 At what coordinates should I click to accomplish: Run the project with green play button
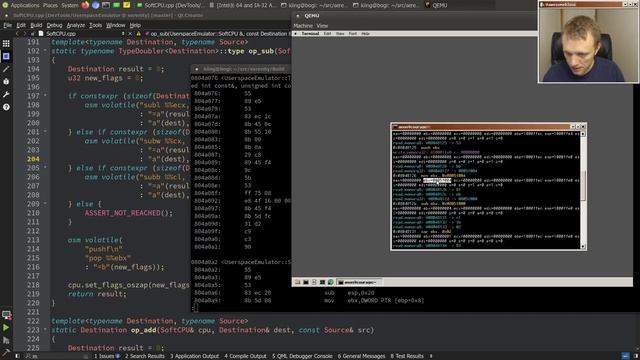pyautogui.click(x=6, y=327)
